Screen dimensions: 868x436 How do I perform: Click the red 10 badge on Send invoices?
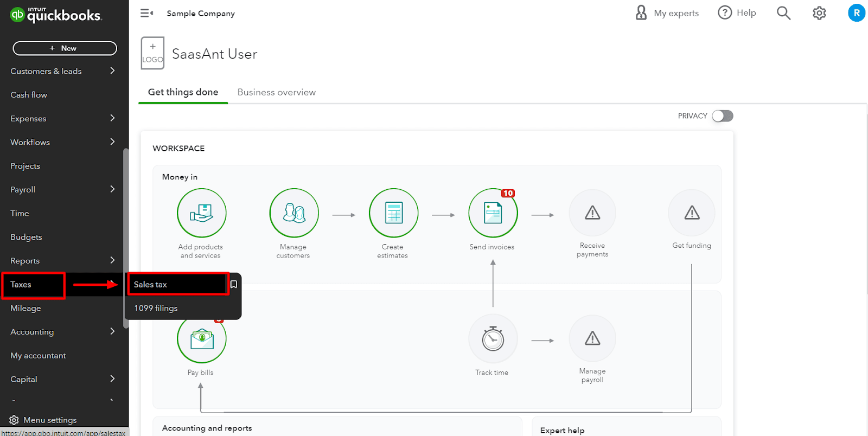coord(508,193)
